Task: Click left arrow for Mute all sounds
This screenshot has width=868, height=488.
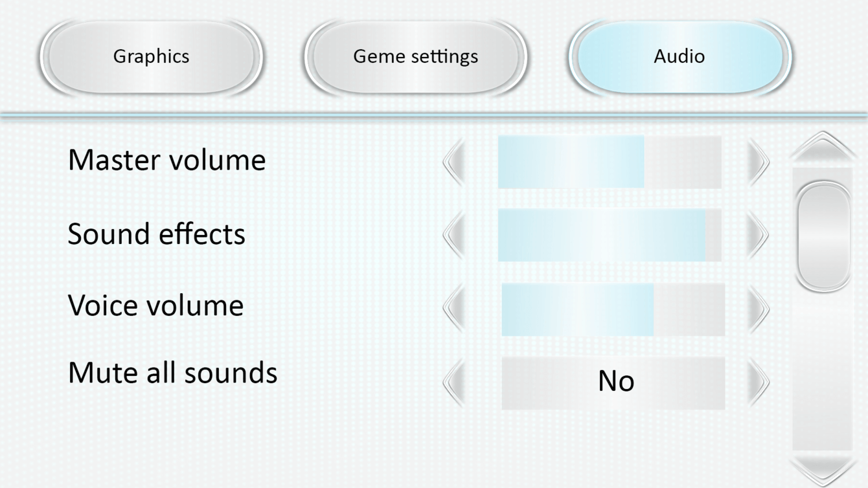Action: (x=454, y=382)
